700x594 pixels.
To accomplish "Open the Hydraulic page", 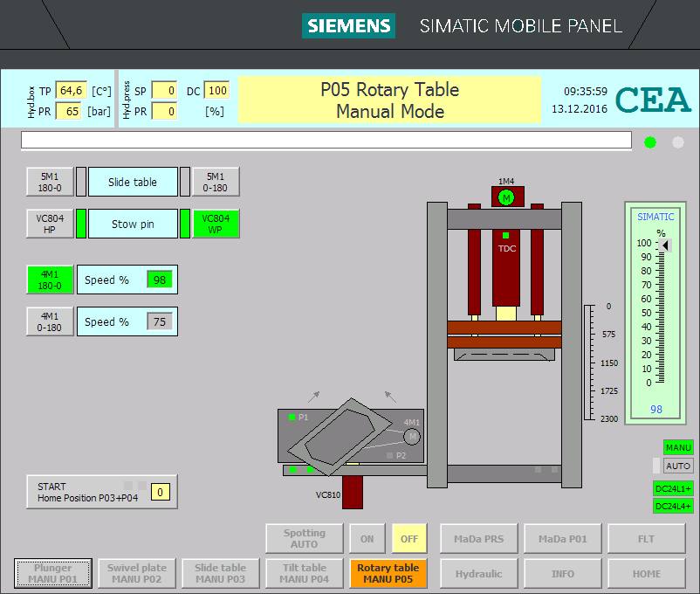I will pyautogui.click(x=479, y=573).
